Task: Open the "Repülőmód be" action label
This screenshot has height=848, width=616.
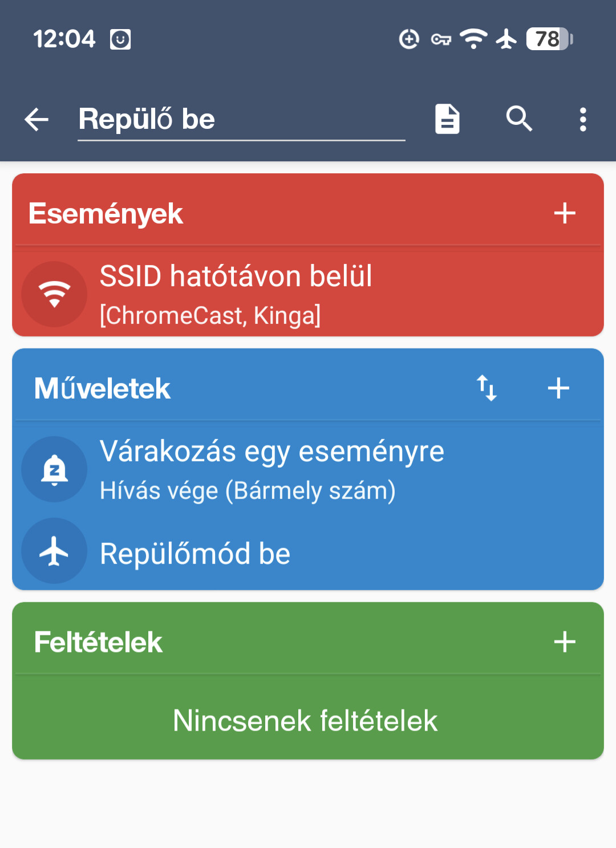Action: coord(195,554)
